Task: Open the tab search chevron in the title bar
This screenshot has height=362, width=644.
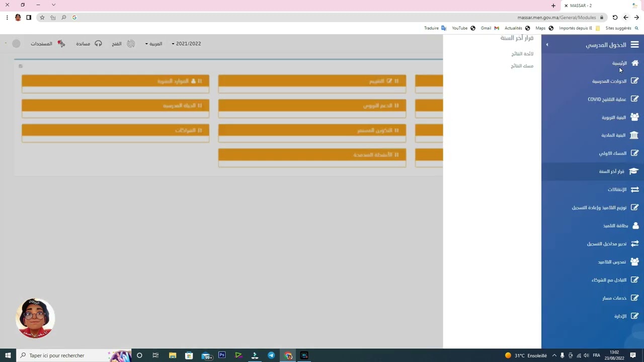Action: click(x=53, y=5)
